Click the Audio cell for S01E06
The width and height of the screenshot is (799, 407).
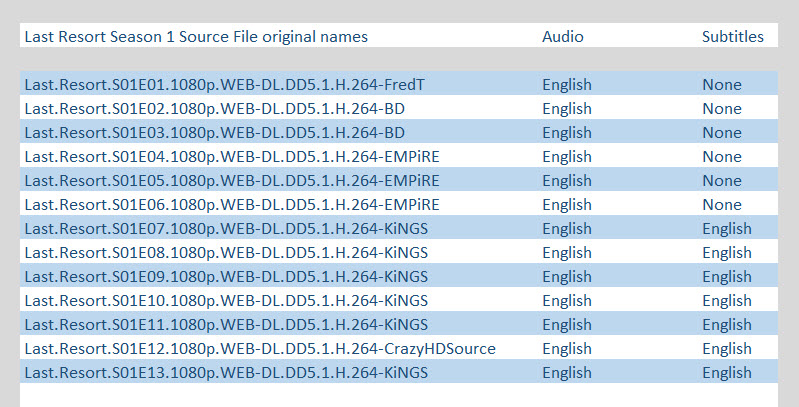(567, 204)
